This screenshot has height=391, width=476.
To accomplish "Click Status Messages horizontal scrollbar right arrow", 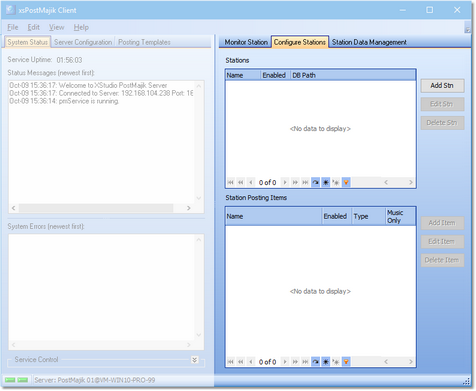I will tap(189, 208).
